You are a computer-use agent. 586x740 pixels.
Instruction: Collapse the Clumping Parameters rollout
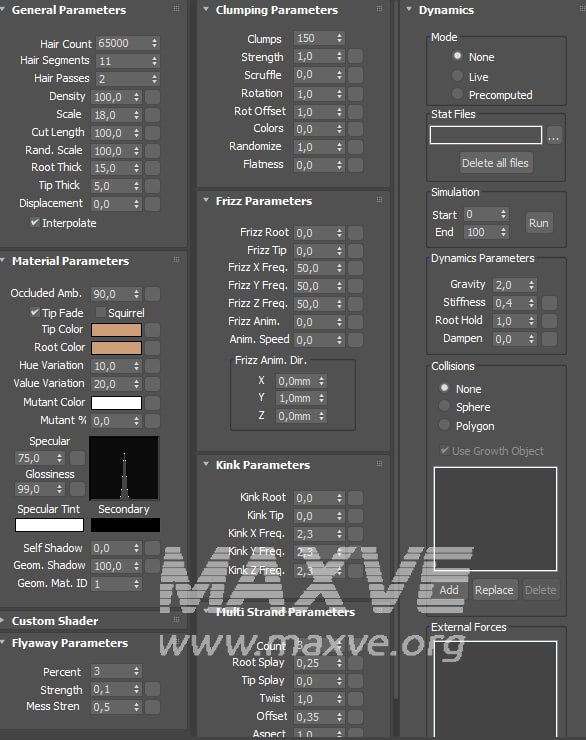point(206,9)
